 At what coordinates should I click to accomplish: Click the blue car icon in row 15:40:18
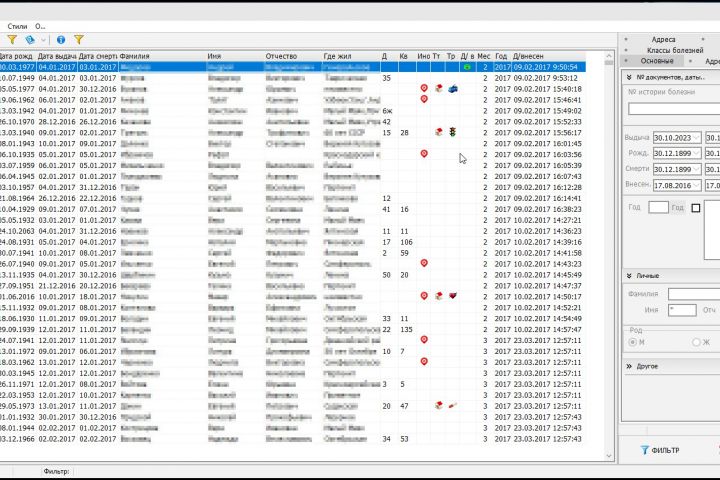click(x=452, y=89)
